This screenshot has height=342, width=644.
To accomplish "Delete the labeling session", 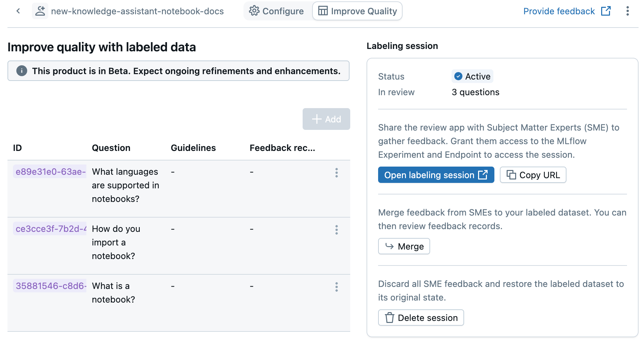I will [421, 318].
